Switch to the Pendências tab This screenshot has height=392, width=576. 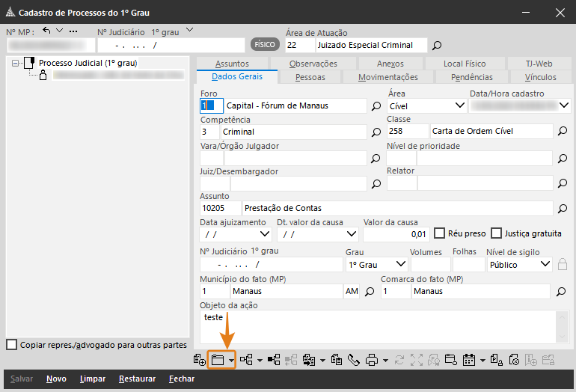472,77
